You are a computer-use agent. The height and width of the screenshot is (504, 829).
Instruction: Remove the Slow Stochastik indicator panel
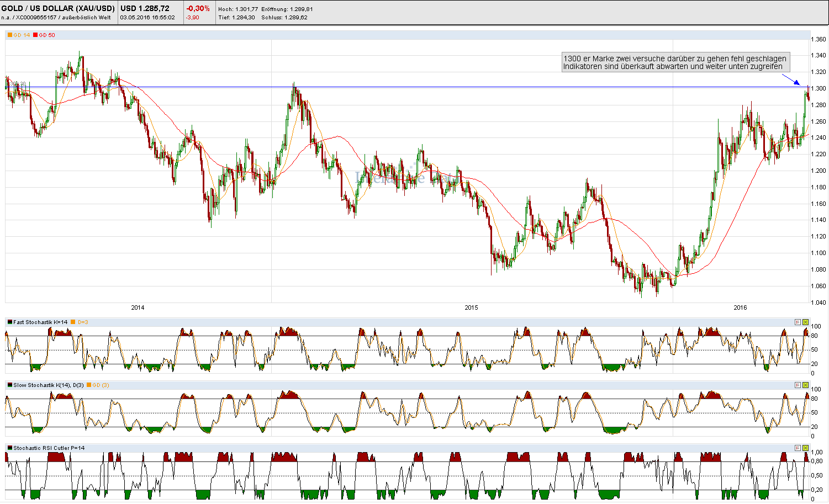pos(805,385)
